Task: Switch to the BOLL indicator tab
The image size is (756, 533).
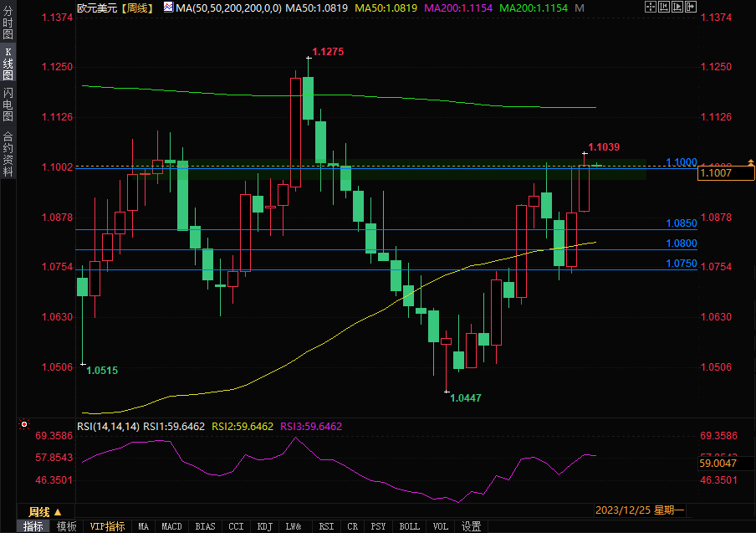Action: coord(409,526)
